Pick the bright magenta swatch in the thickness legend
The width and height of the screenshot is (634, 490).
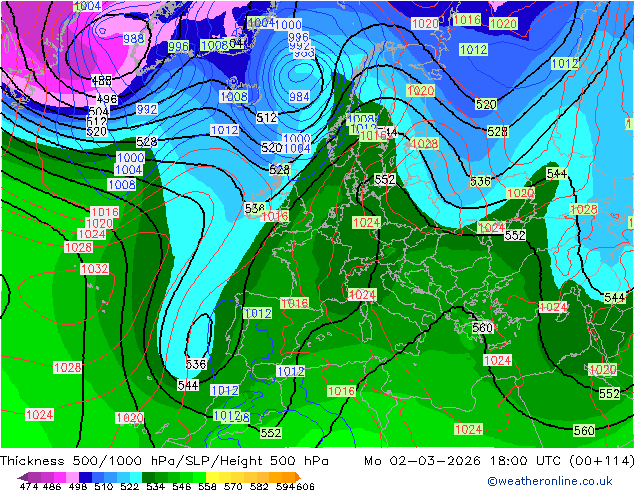(x=60, y=477)
